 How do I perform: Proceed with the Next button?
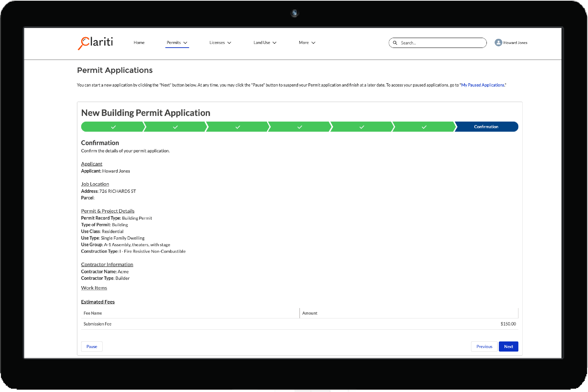pos(509,347)
